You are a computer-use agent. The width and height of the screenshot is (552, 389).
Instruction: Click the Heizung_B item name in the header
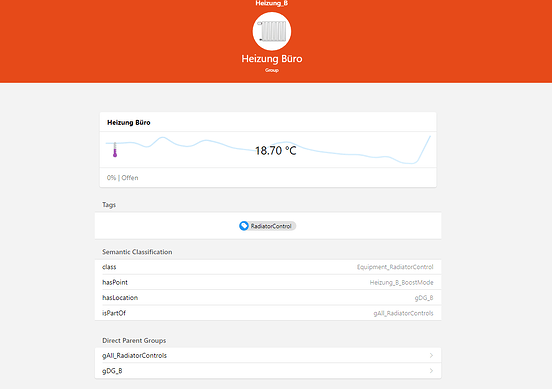pyautogui.click(x=272, y=4)
